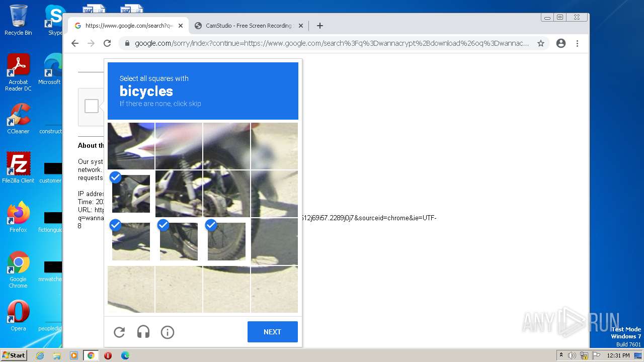Viewport: 644px width, 362px height.
Task: Focus the google.com/sorry address bar
Action: 332,43
